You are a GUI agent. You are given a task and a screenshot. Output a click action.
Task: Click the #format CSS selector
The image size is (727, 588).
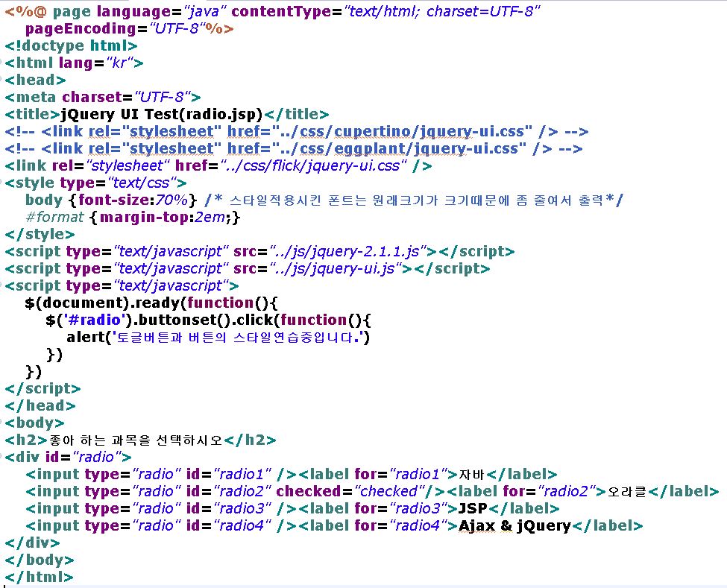54,218
